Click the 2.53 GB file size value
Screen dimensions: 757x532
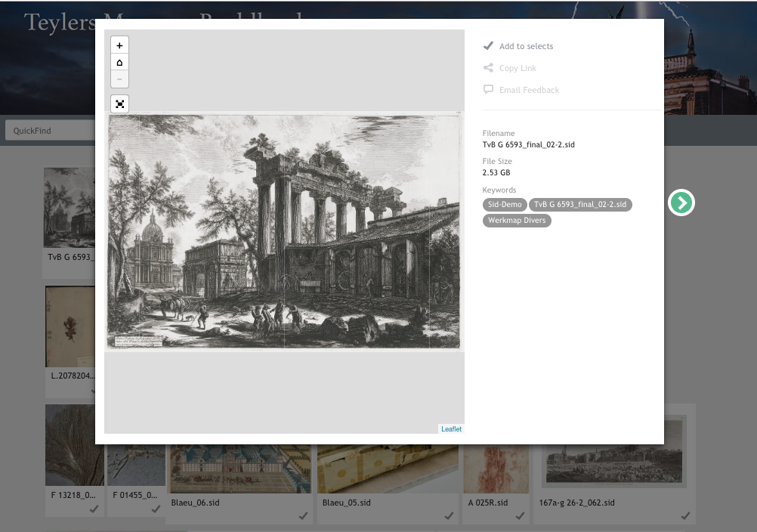pyautogui.click(x=496, y=172)
